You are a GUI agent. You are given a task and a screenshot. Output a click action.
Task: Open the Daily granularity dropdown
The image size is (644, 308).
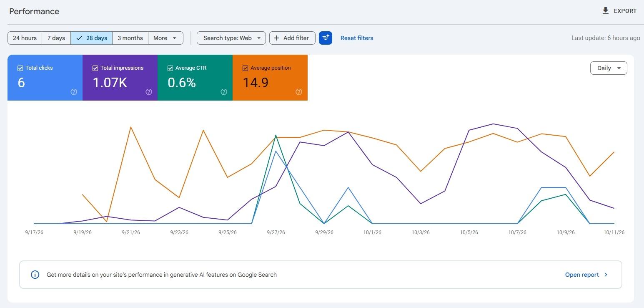609,68
